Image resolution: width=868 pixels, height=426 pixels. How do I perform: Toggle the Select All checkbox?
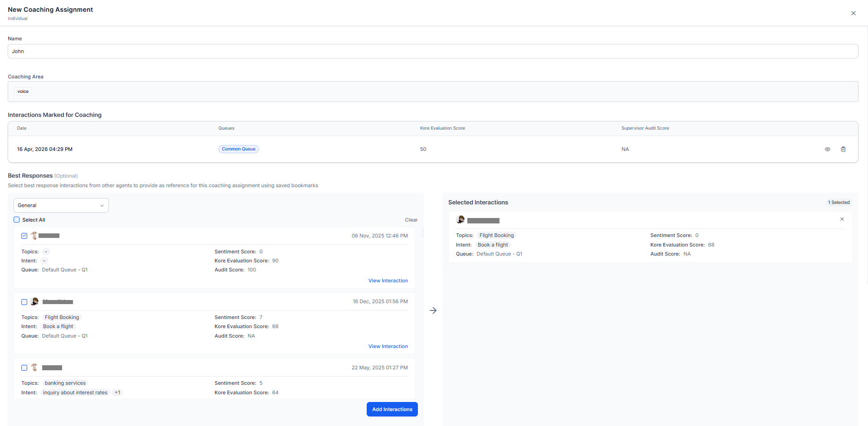(17, 220)
